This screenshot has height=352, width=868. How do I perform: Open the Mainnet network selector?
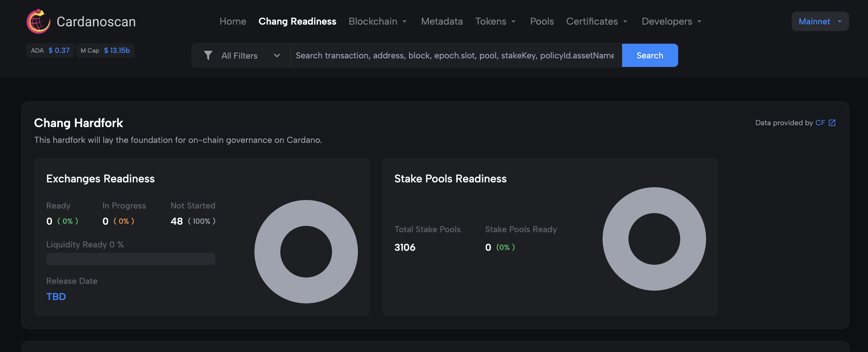pos(820,21)
